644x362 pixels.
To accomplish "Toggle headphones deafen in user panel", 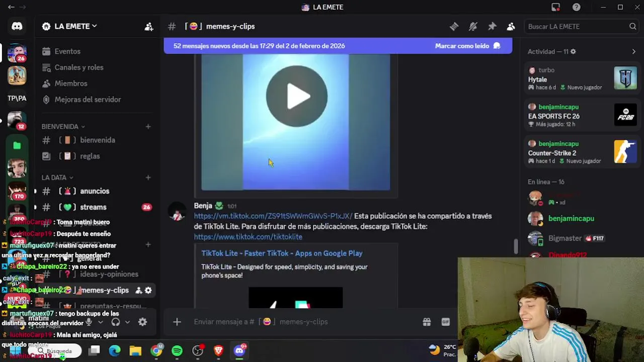I will [x=116, y=322].
